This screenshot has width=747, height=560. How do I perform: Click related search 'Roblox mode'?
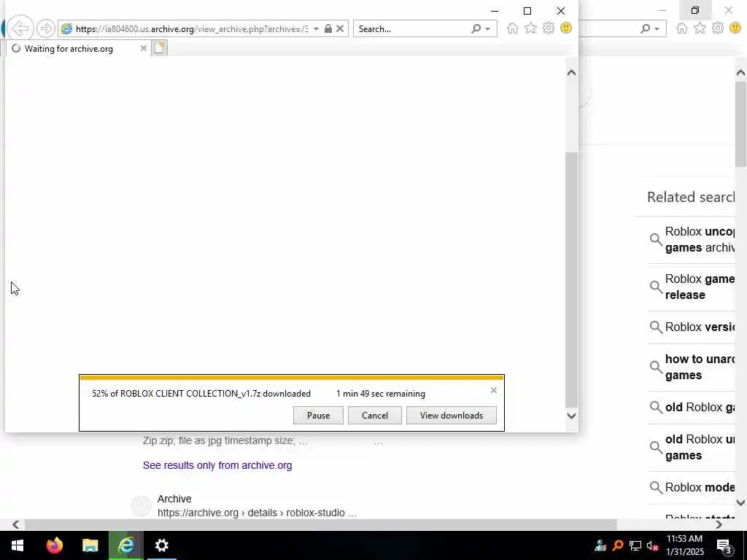[x=700, y=487]
